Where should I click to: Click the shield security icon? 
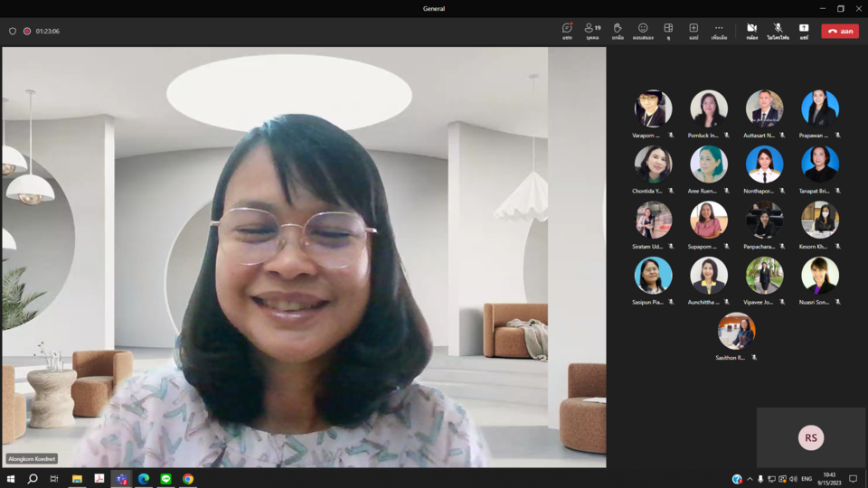13,31
